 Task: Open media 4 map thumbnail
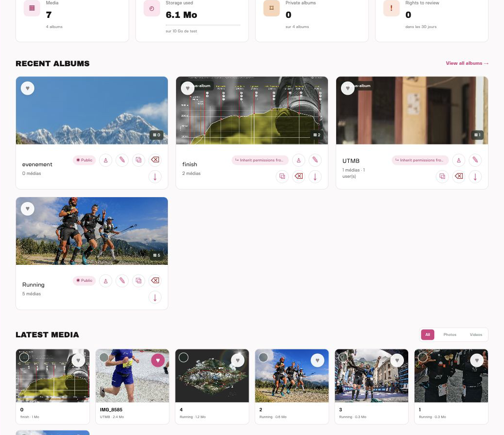pyautogui.click(x=212, y=376)
